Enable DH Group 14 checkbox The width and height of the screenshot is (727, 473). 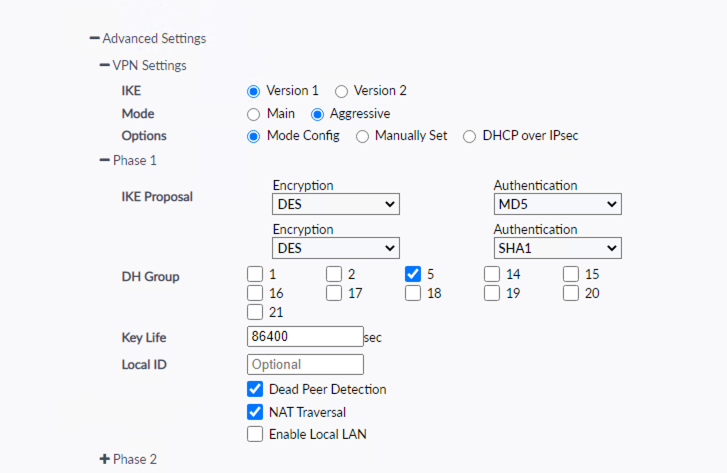pos(493,274)
